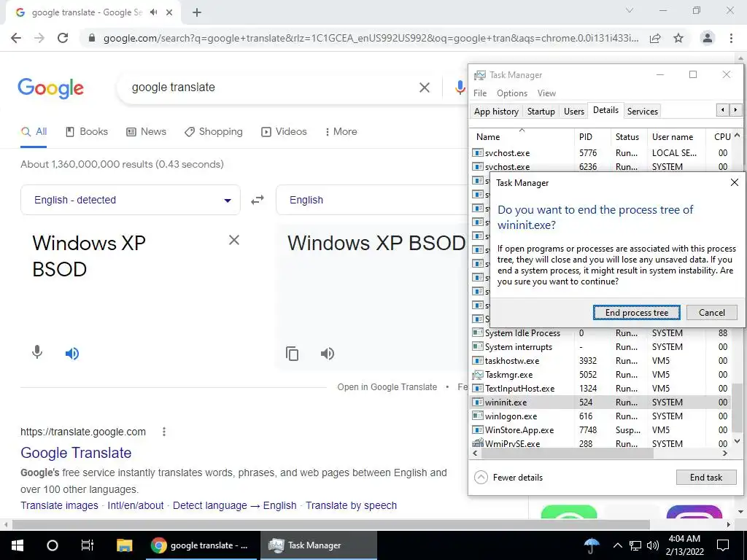Click the tab search chevron in Chrome
This screenshot has height=560, width=747.
coord(630,10)
